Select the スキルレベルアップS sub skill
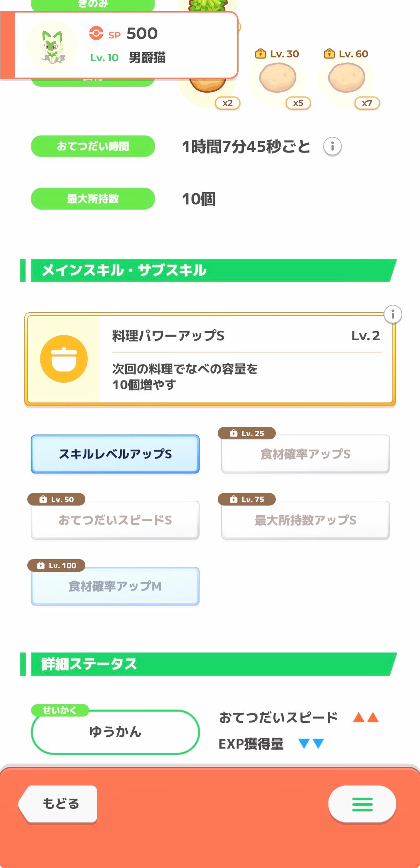This screenshot has width=420, height=868. click(x=115, y=454)
